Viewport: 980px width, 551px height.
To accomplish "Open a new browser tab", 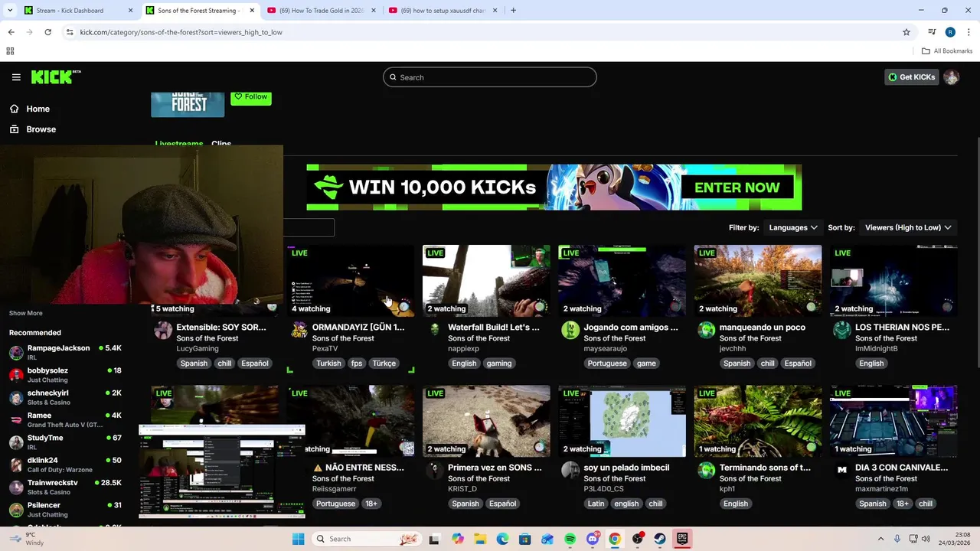I will coord(513,11).
